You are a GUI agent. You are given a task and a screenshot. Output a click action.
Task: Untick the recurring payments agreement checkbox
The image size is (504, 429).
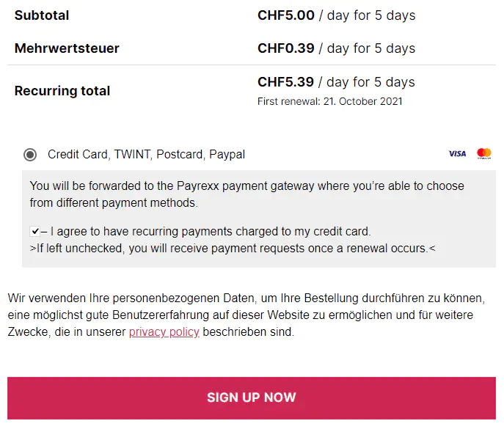pos(34,232)
